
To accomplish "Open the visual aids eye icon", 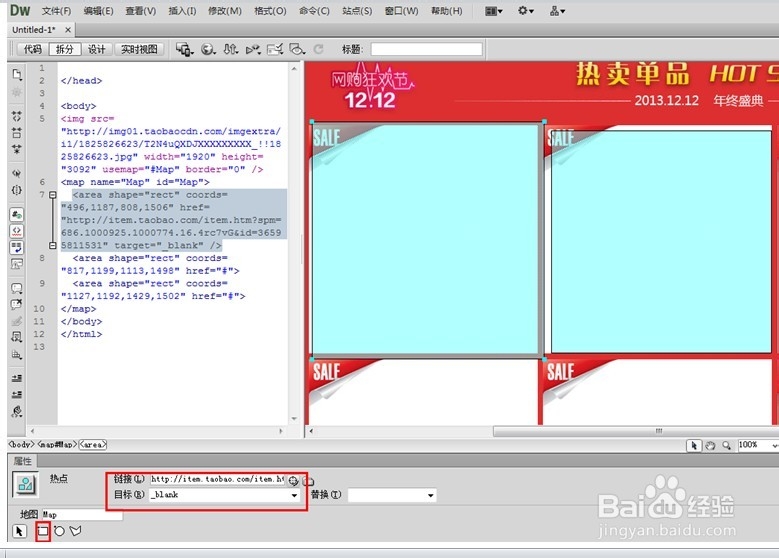I will tap(297, 49).
